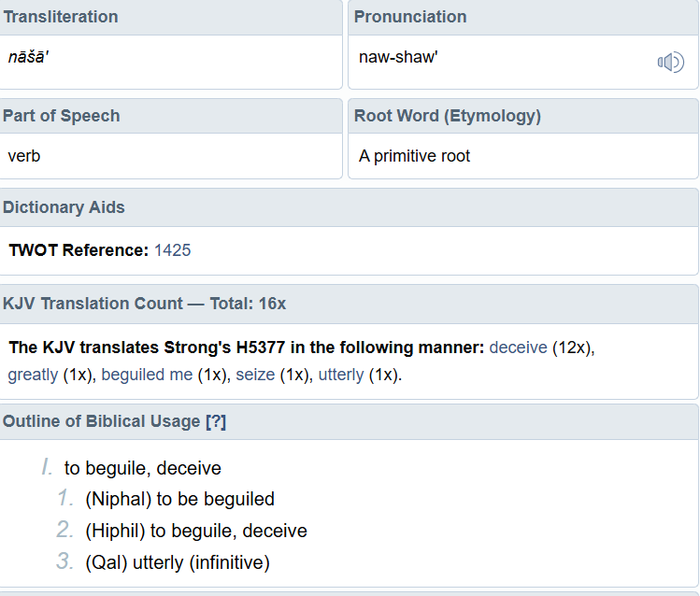Image resolution: width=700 pixels, height=596 pixels.
Task: Select 'KJV Translation Count — Total: 16x' header
Action: [x=144, y=304]
